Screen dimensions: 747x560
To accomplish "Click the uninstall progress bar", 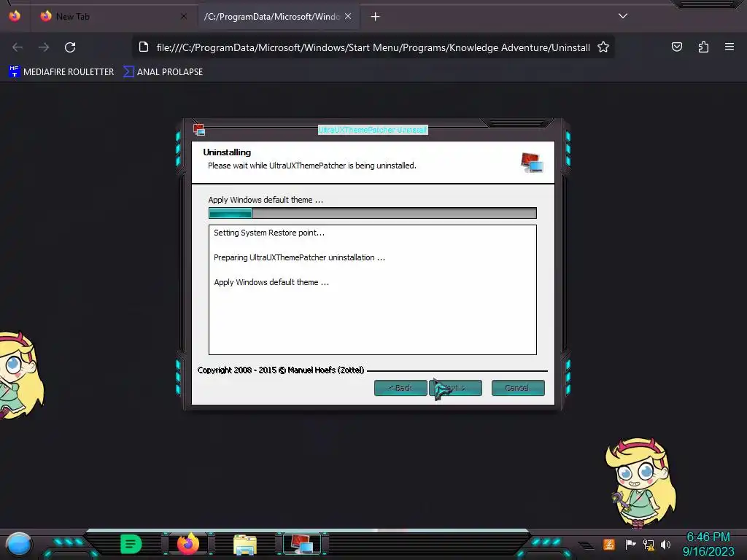I will 373,213.
